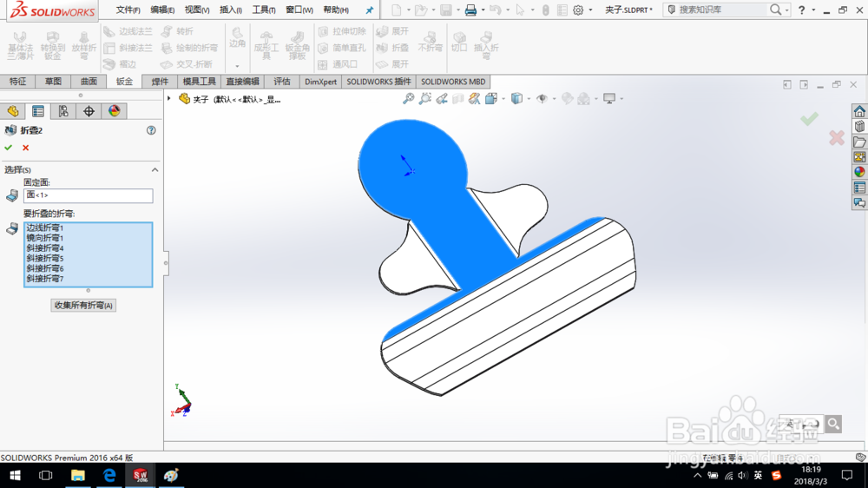868x488 pixels.
Task: Open the View Orientation dropdown arrow
Action: [x=503, y=99]
